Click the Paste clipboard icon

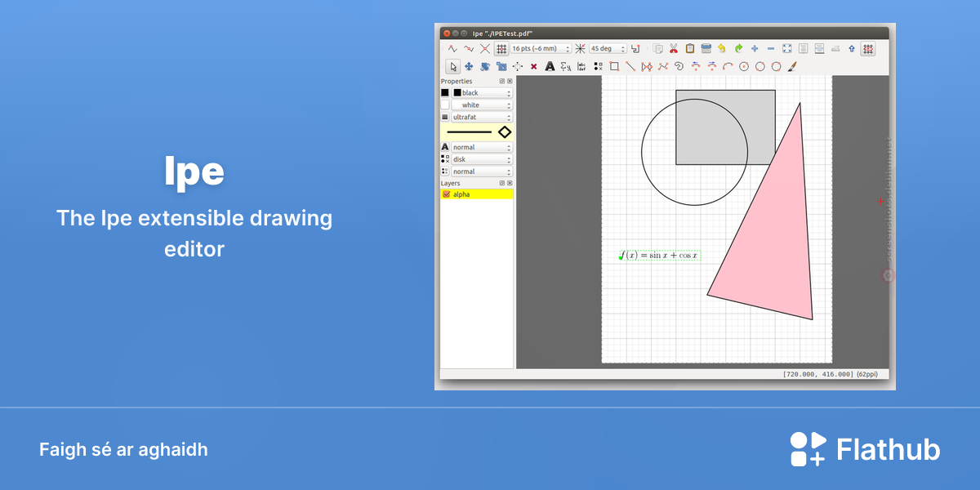point(690,49)
